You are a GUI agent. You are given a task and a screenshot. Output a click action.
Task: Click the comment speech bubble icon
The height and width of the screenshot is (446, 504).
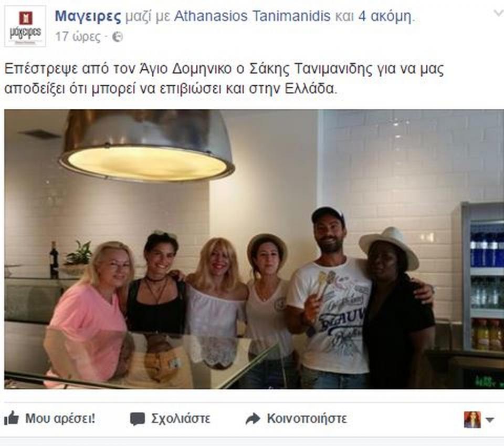[138, 419]
